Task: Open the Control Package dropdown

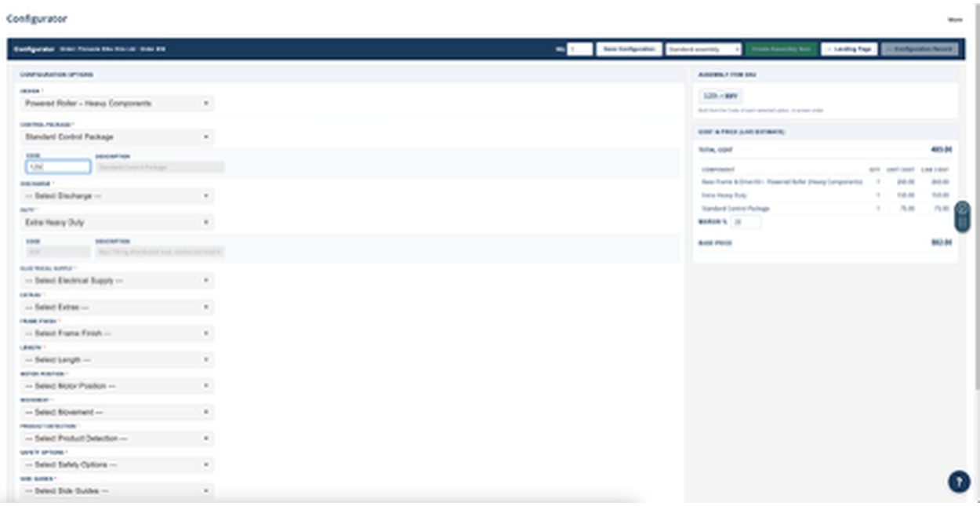Action: click(117, 137)
